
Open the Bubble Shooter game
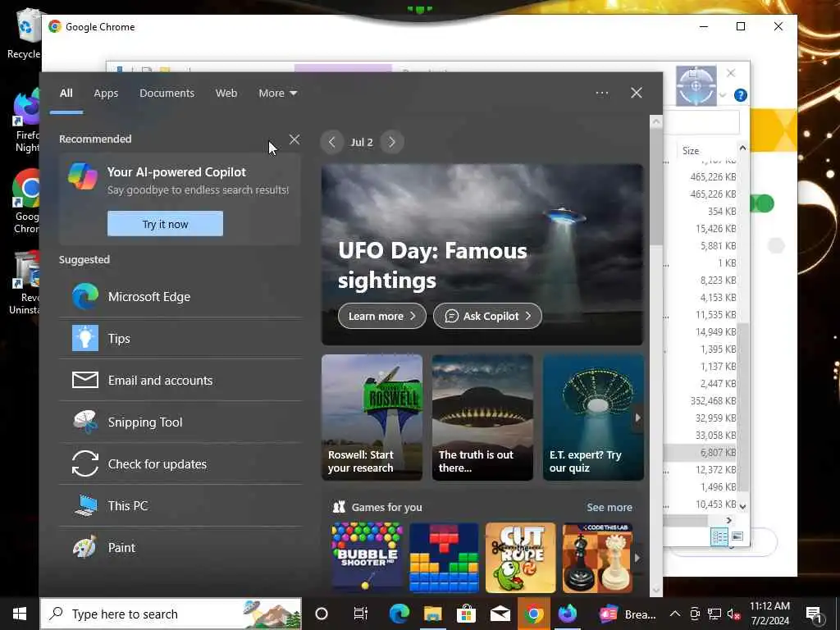coord(367,557)
